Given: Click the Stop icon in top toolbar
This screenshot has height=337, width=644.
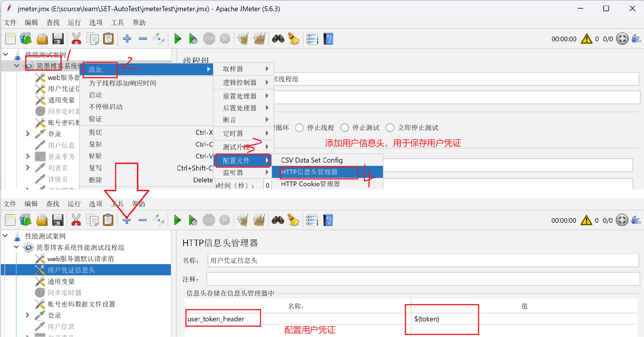Looking at the screenshot, I should coord(209,39).
